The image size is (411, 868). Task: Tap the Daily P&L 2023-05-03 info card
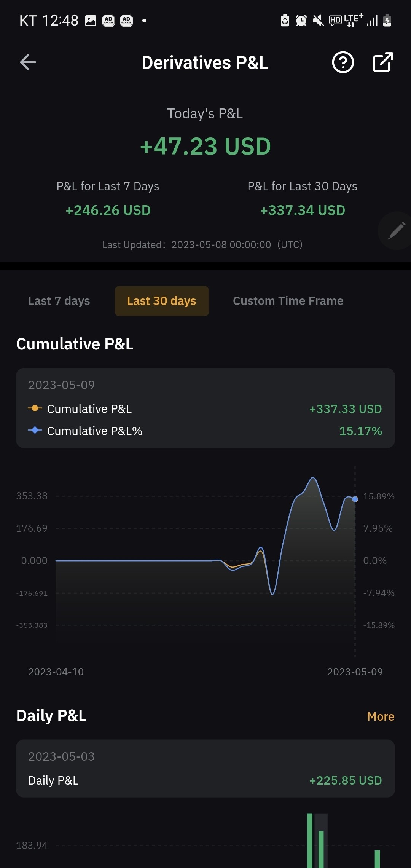tap(205, 769)
